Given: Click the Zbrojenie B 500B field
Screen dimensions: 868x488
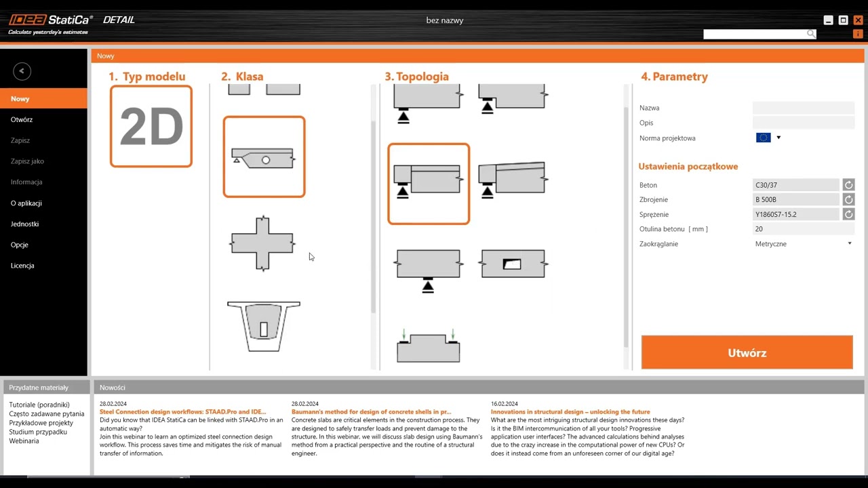Looking at the screenshot, I should 796,200.
